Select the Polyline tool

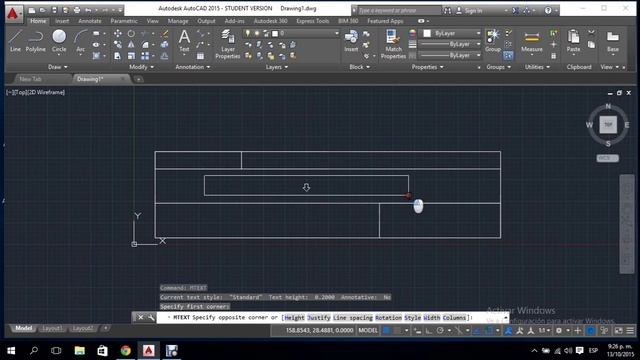[36, 41]
